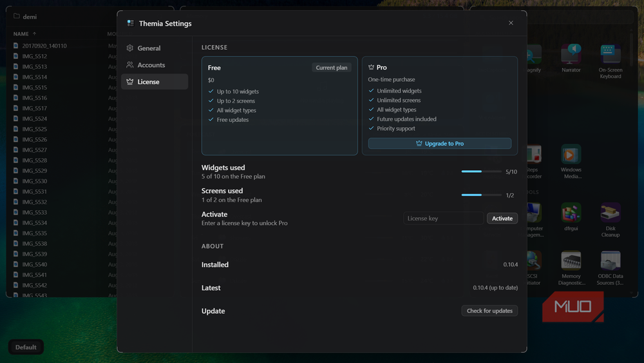Click the Themia Settings app logo icon
The height and width of the screenshot is (363, 644).
pyautogui.click(x=131, y=23)
